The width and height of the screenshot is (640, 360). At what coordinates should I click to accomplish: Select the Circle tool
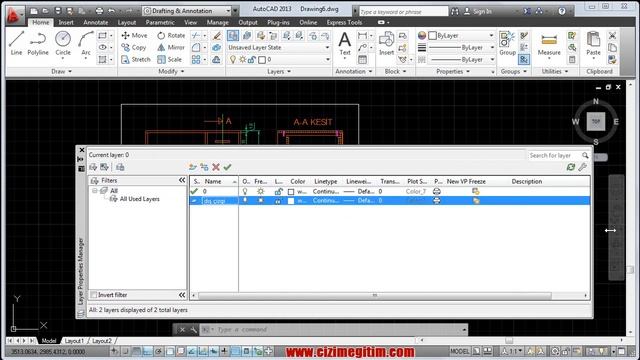point(63,43)
